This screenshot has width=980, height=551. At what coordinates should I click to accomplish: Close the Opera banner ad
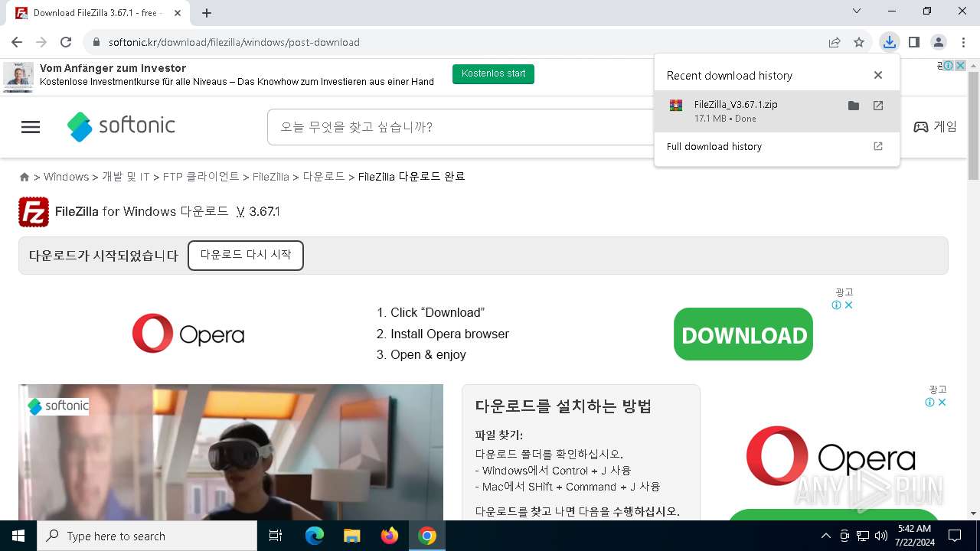pos(848,305)
